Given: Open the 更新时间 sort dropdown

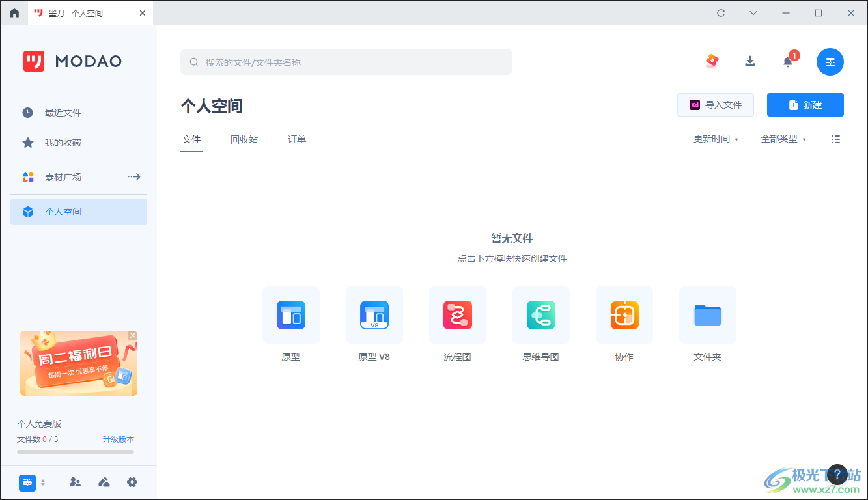Looking at the screenshot, I should tap(716, 139).
